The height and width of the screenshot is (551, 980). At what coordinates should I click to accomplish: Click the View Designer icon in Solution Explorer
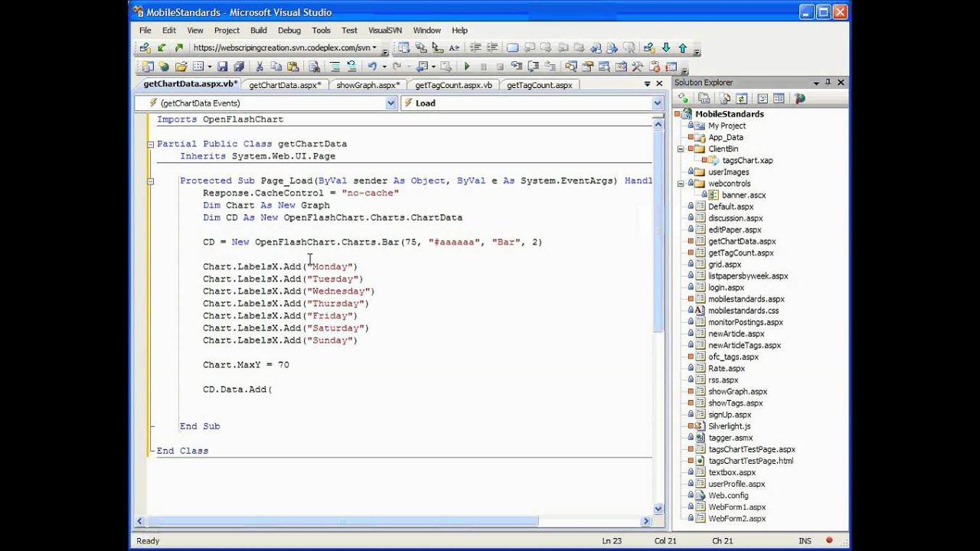[x=779, y=98]
